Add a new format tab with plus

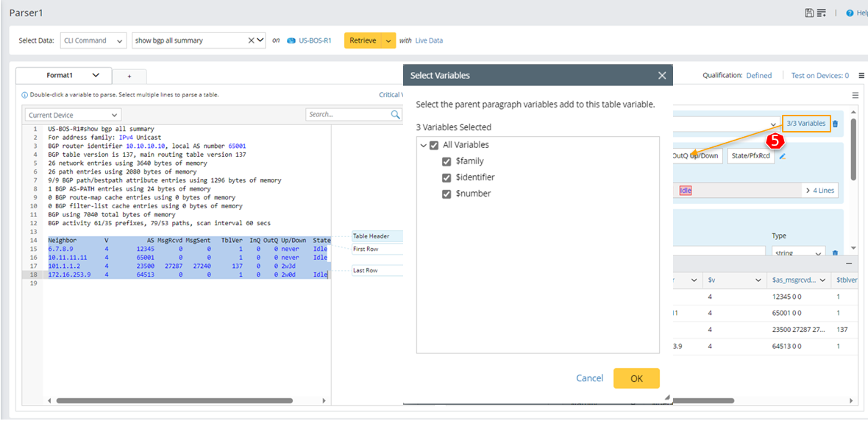[129, 76]
